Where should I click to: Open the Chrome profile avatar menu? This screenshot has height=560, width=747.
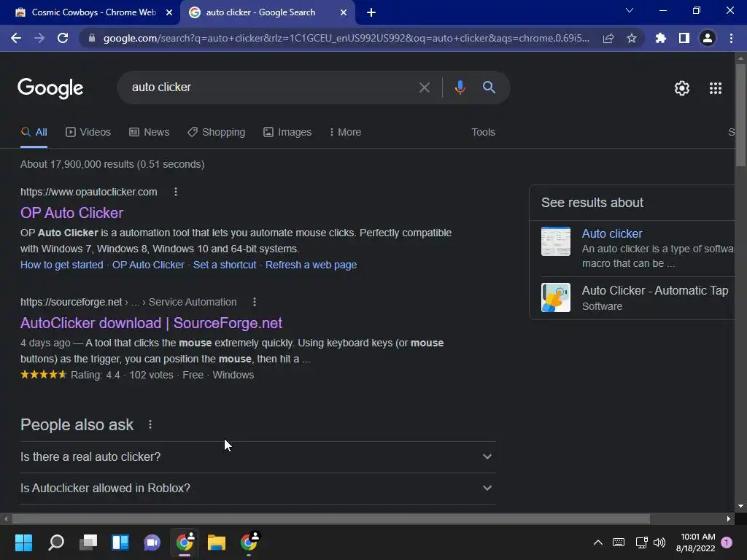[708, 38]
